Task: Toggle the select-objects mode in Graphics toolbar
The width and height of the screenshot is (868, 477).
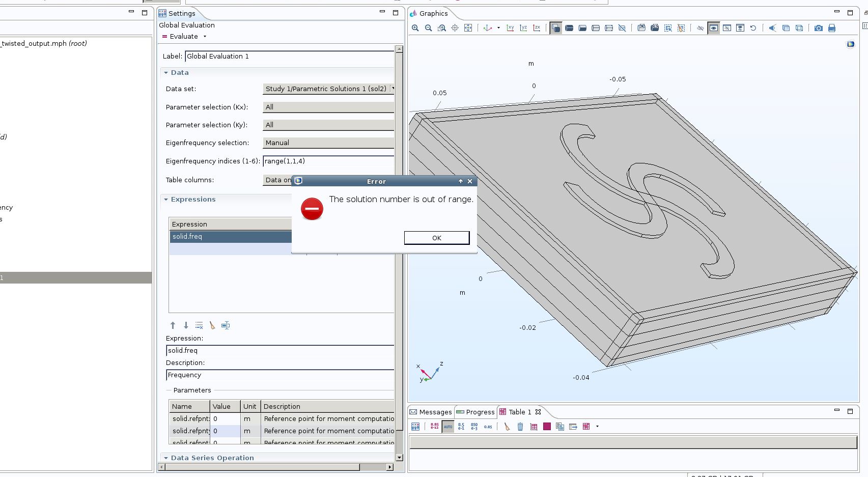Action: tap(556, 28)
